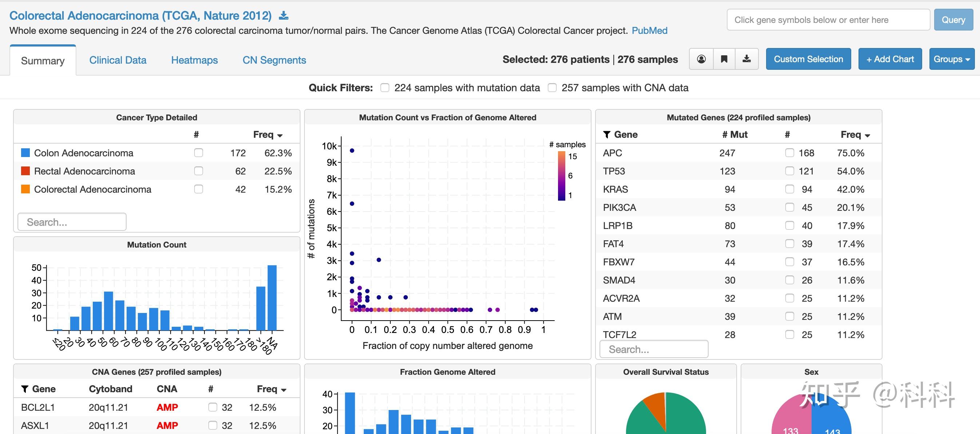Open the Clinical Data tab
Image resolution: width=980 pixels, height=434 pixels.
click(118, 60)
